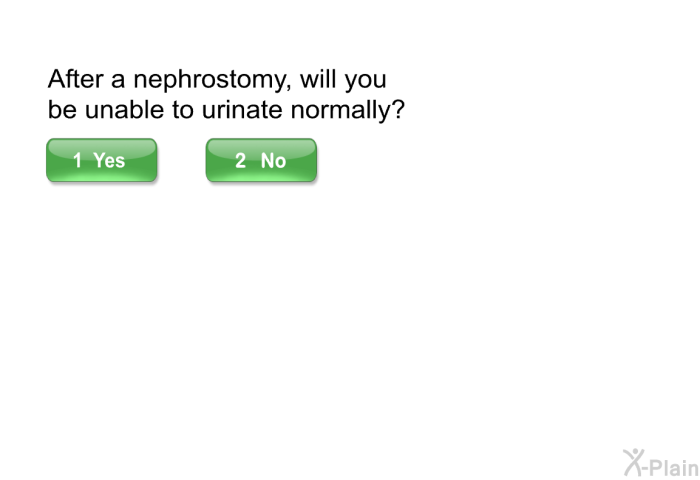Viewport: 700px width, 480px height.
Task: Click the X-Plain wordmark in the corner
Action: coord(670,464)
